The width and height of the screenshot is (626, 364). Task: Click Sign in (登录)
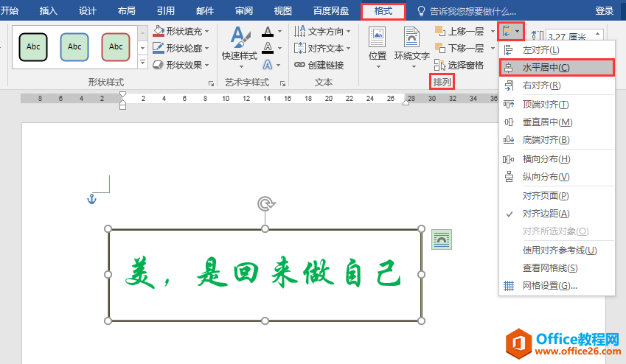(604, 11)
